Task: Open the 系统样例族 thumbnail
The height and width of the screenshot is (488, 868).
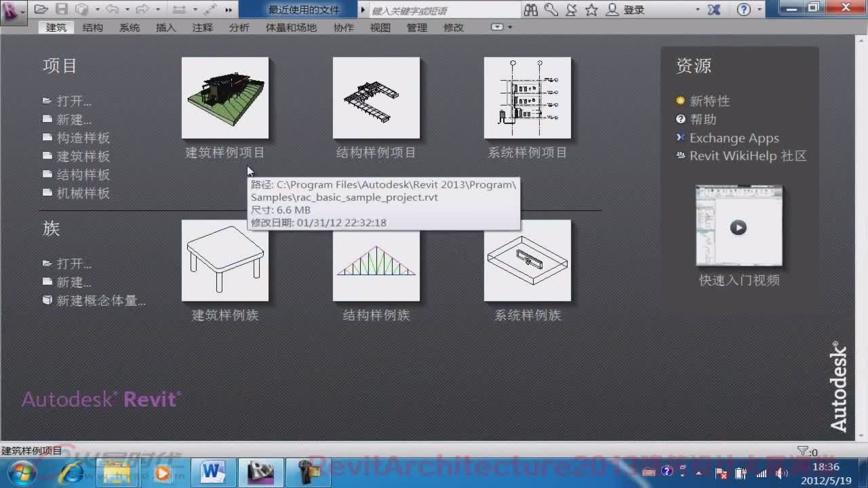Action: click(x=528, y=260)
